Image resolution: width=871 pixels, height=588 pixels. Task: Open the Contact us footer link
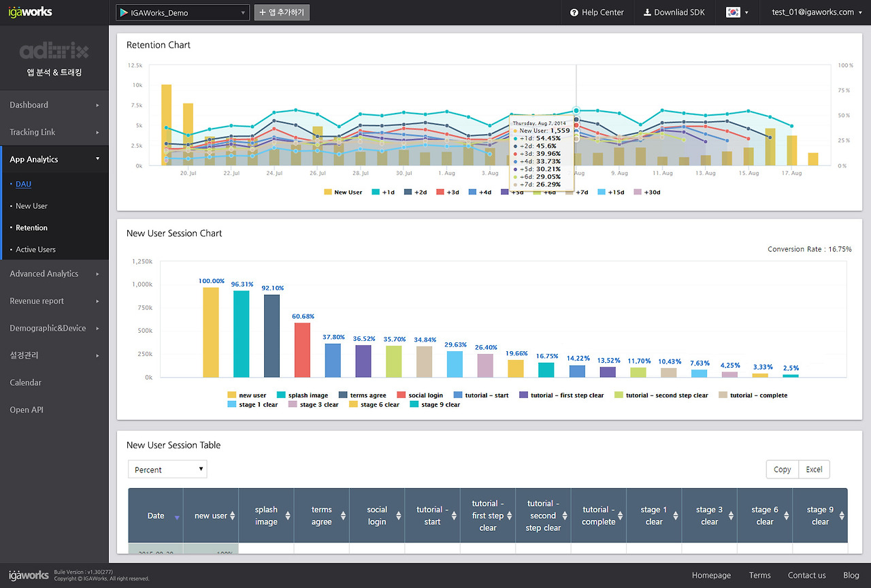(x=806, y=576)
